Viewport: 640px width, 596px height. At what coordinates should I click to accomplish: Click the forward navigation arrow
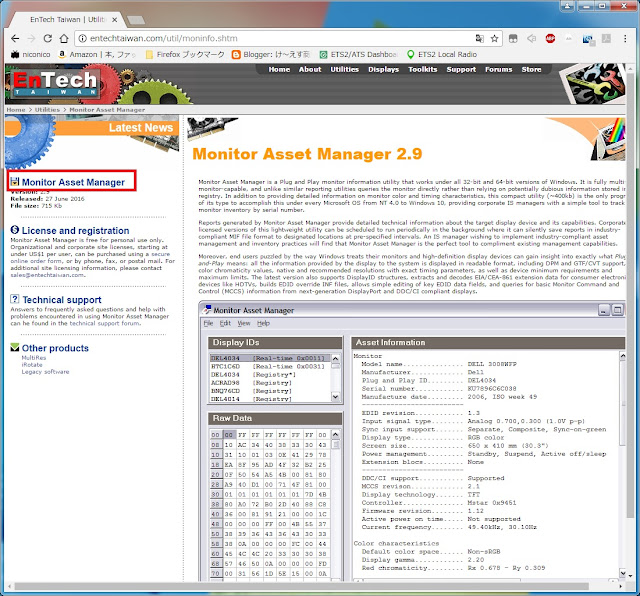(x=31, y=38)
